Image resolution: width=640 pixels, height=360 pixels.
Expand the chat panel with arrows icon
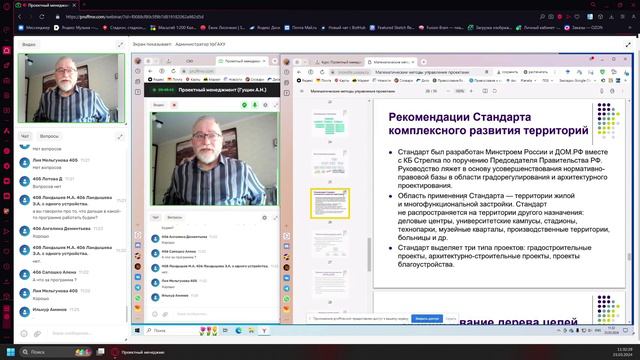click(120, 136)
